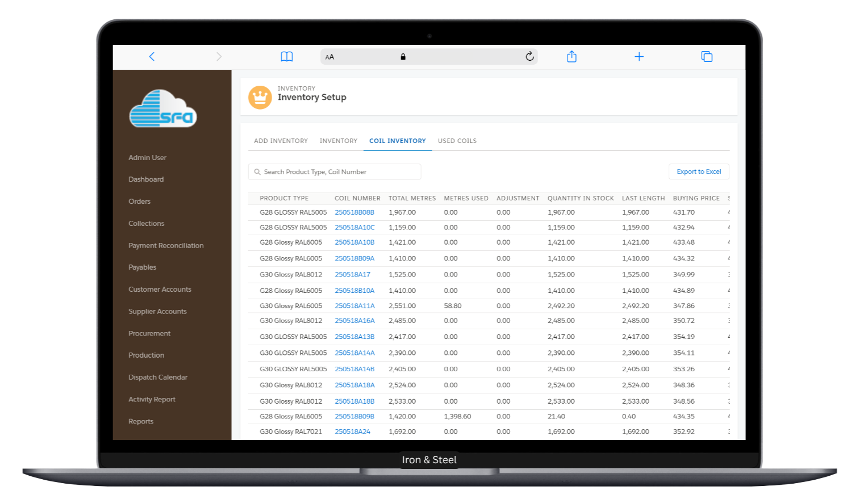Click the browser back arrow
Screen dimensions: 868x499
152,57
